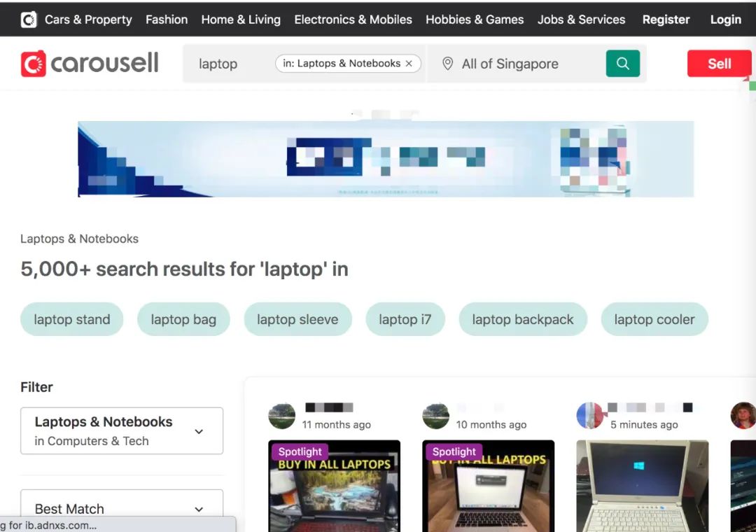Open the white laptop listing thumbnail
Screen dimensions: 756x532
coord(642,486)
